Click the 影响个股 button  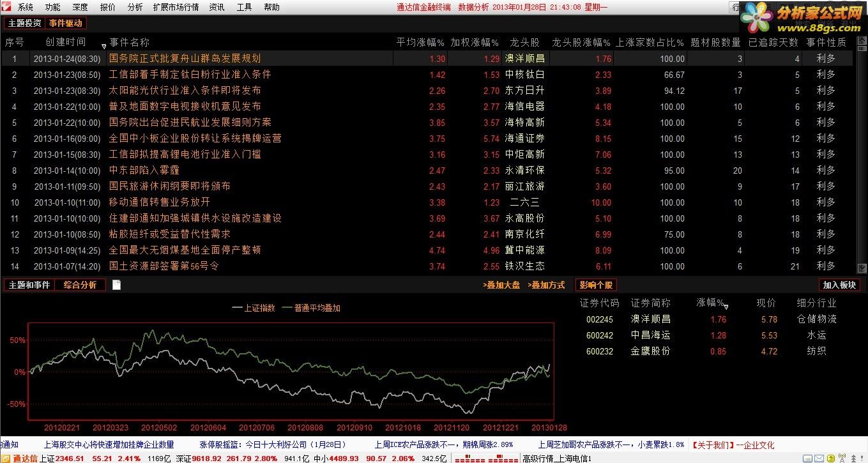coord(596,285)
